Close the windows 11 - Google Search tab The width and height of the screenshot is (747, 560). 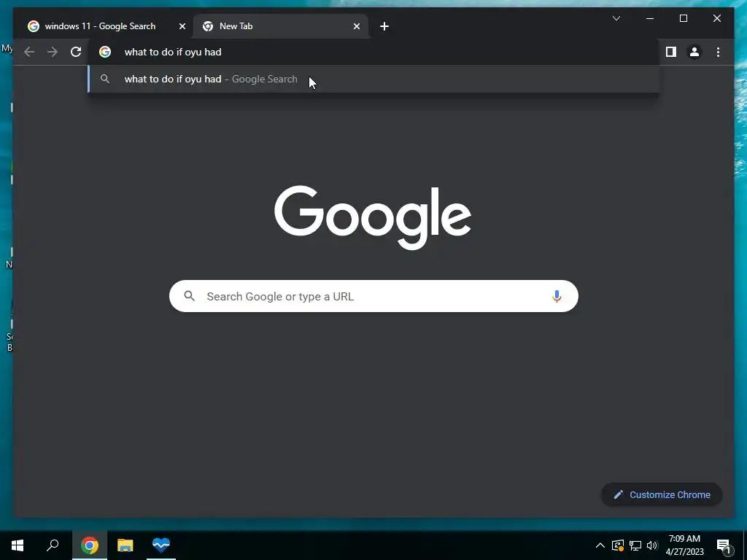[x=182, y=27]
